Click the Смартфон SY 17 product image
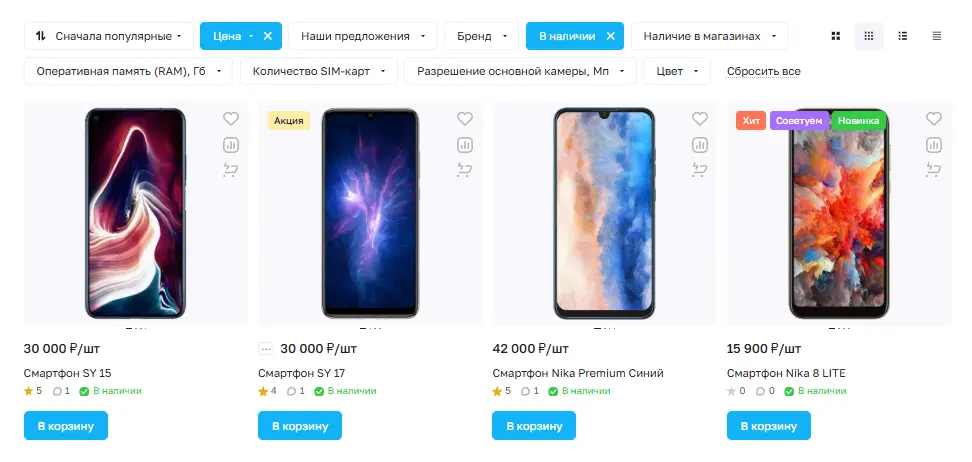Viewport: 972px width, 462px height. [x=370, y=214]
